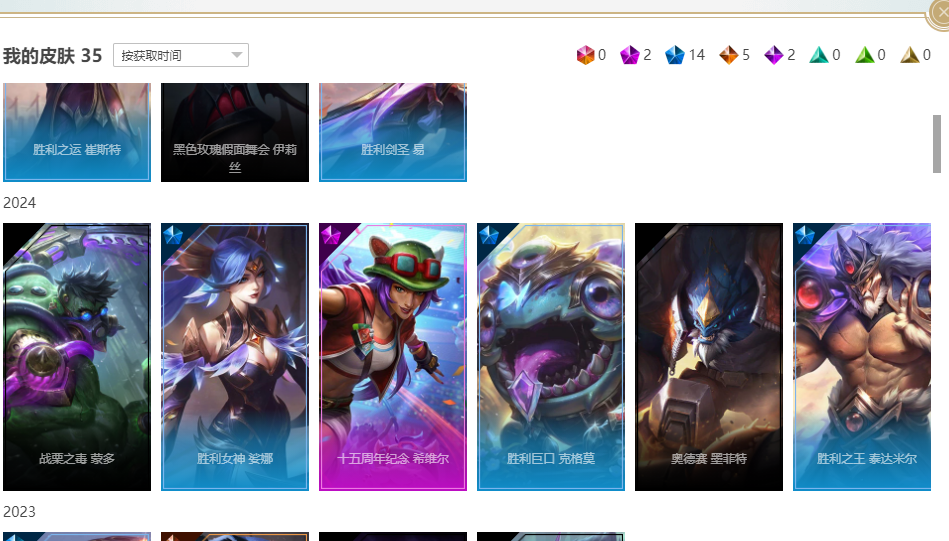Open the 战栗之毒 蒙多 skin card
Screen dimensions: 949x541
(x=77, y=357)
